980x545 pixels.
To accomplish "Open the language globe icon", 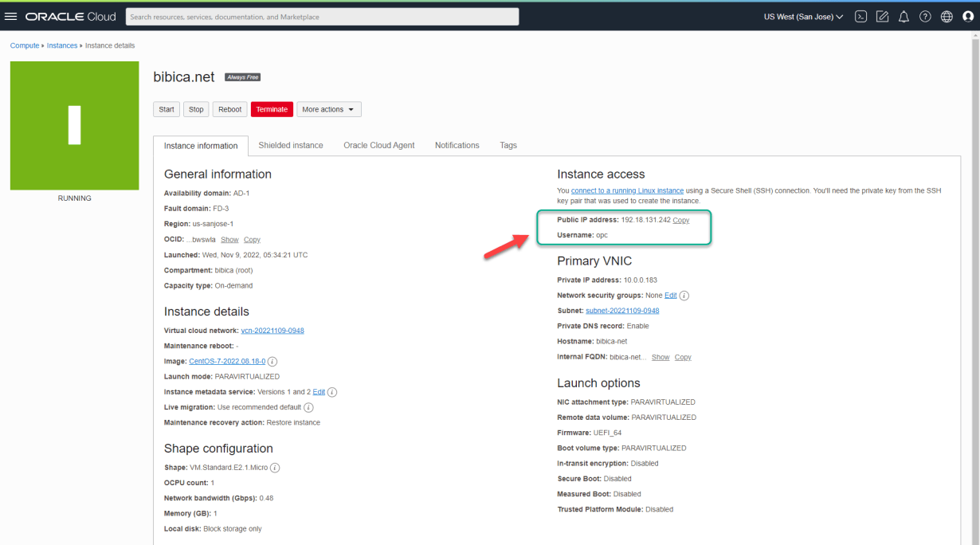I will pyautogui.click(x=947, y=17).
